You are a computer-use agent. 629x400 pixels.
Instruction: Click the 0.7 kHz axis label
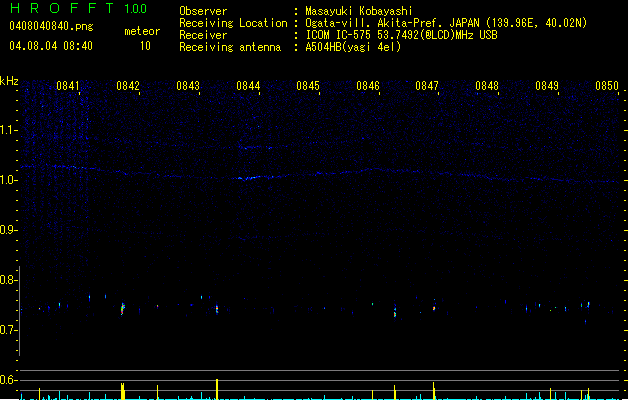9,330
